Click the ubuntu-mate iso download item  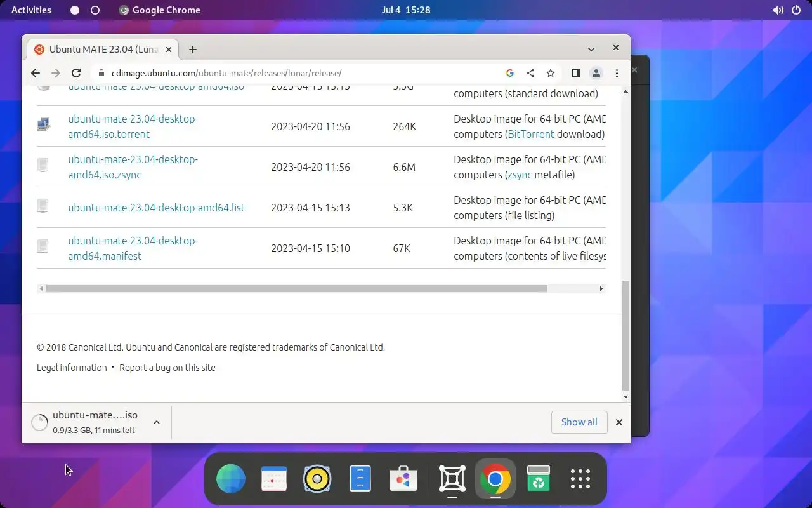point(95,422)
